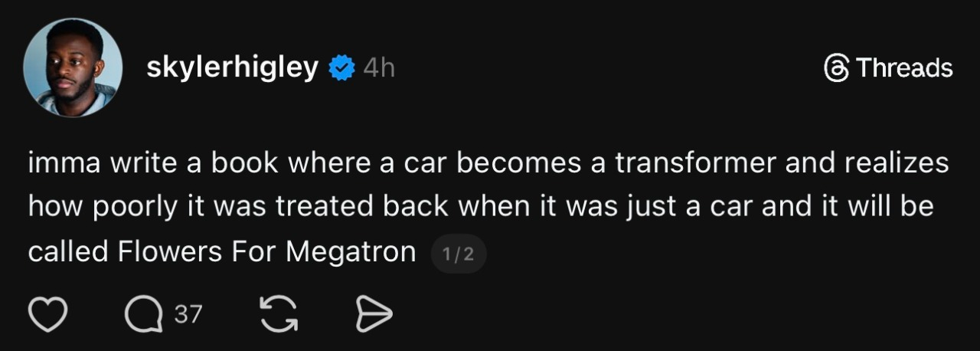This screenshot has height=351, width=980.
Task: Like the post with the heart icon
Action: 49,314
